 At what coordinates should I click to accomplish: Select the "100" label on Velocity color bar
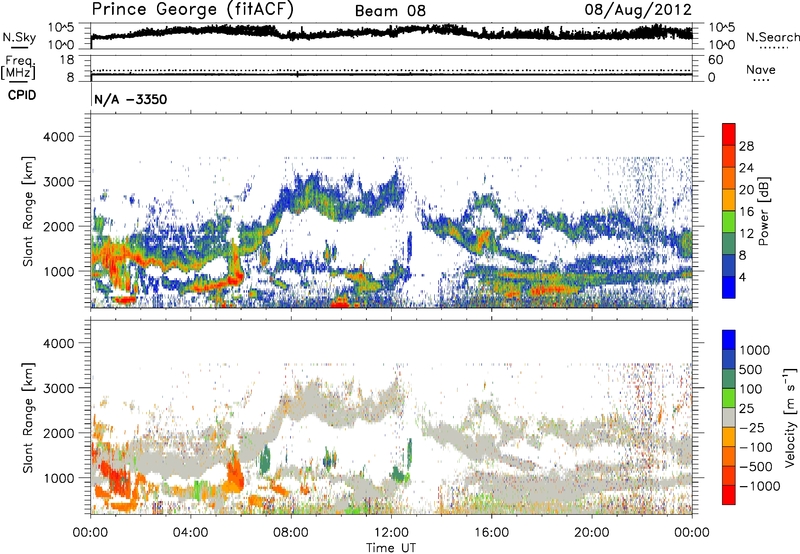click(751, 389)
